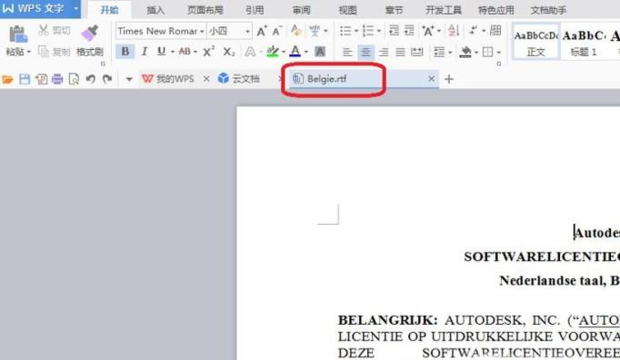Click the Paste clipboard icon

(x=17, y=34)
